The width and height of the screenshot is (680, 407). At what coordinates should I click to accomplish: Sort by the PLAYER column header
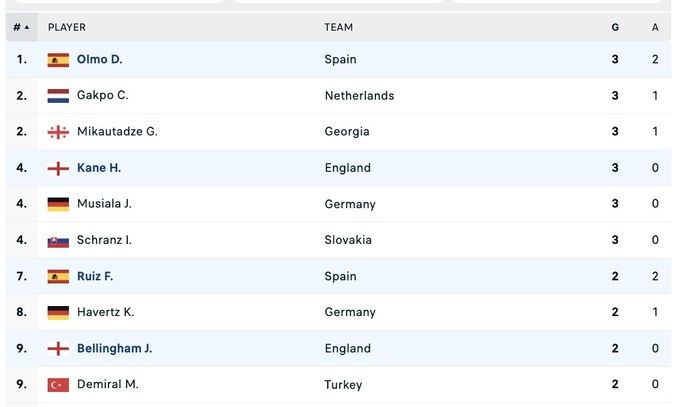click(67, 27)
